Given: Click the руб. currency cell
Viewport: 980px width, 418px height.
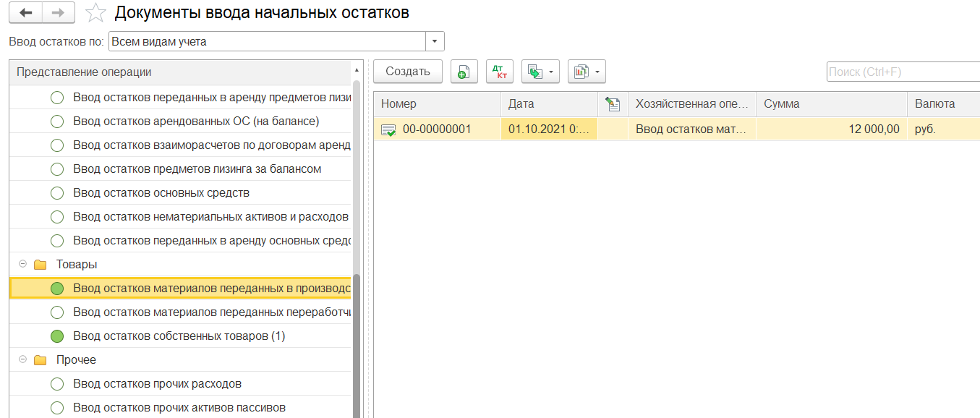Looking at the screenshot, I should point(944,129).
